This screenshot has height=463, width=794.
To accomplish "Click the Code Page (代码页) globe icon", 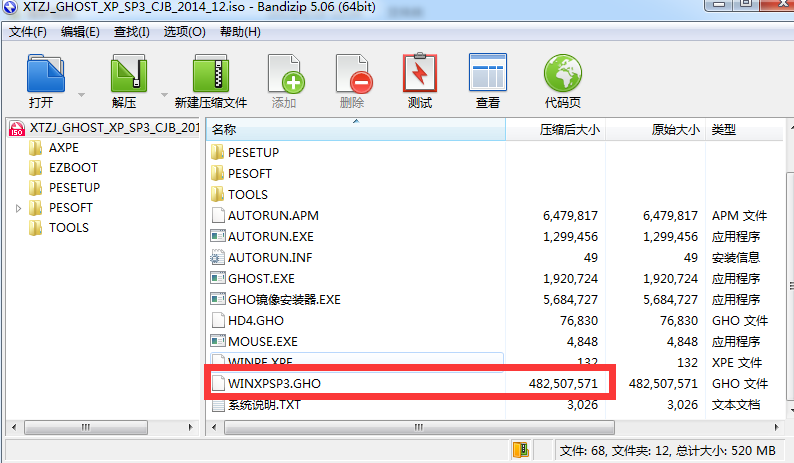I will point(563,73).
